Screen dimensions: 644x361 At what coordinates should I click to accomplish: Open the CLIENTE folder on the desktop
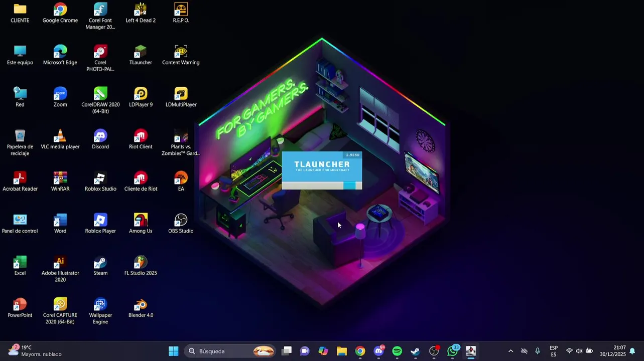(x=20, y=13)
